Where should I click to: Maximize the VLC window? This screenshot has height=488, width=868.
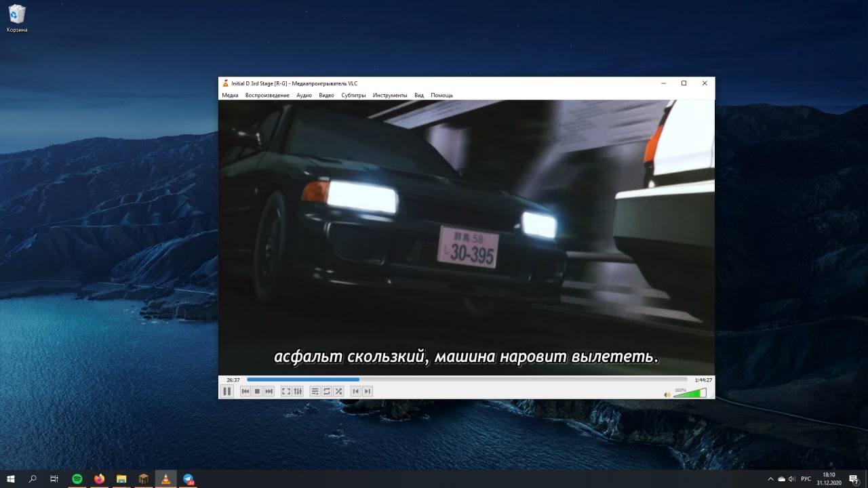click(684, 83)
